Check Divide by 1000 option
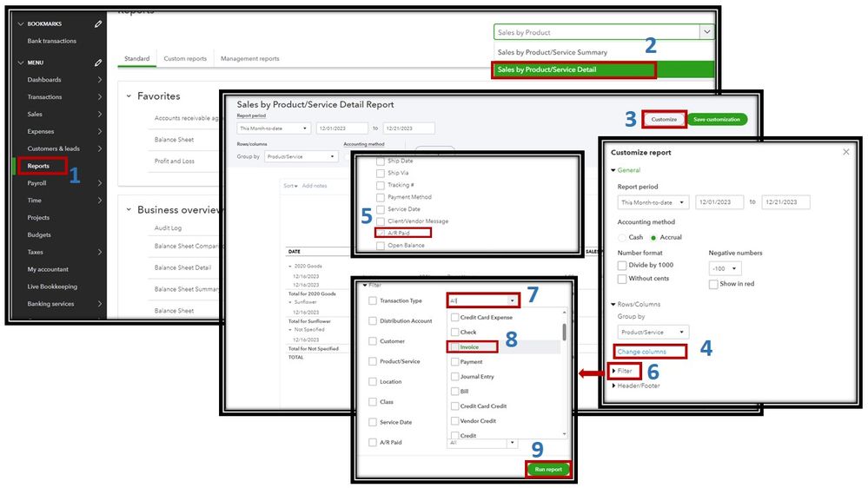Image resolution: width=868 pixels, height=488 pixels. click(622, 265)
